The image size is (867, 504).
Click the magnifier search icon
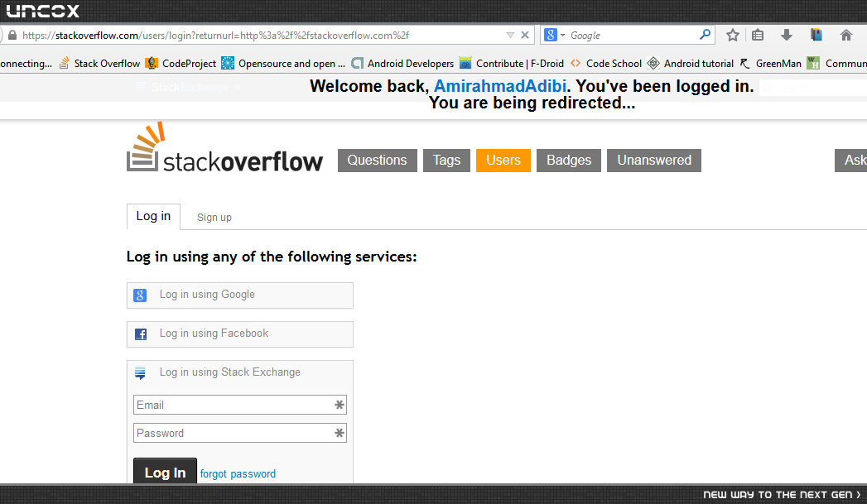pyautogui.click(x=705, y=35)
